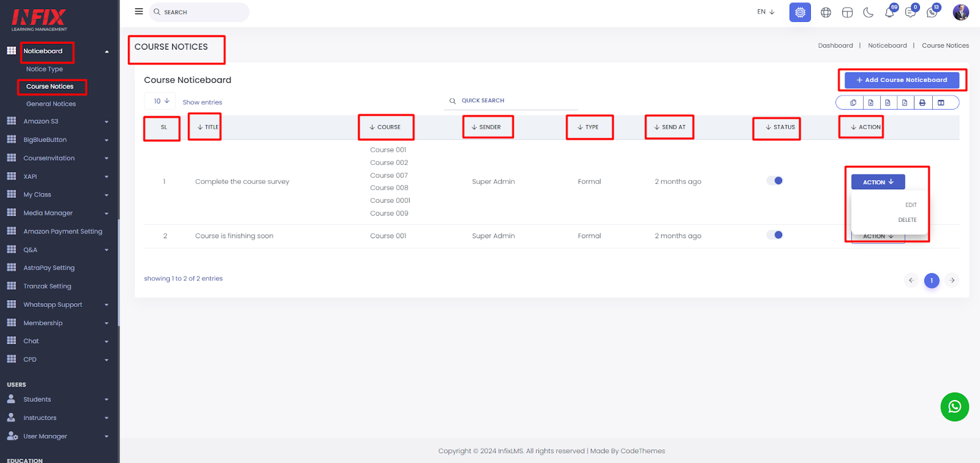Open Course Notices submenu item

click(50, 86)
